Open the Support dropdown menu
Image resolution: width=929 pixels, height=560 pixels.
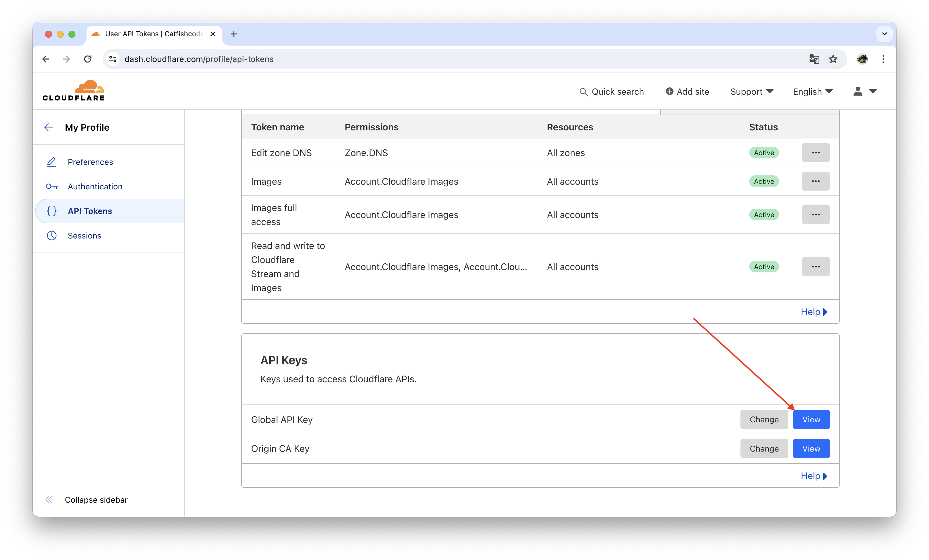tap(752, 91)
